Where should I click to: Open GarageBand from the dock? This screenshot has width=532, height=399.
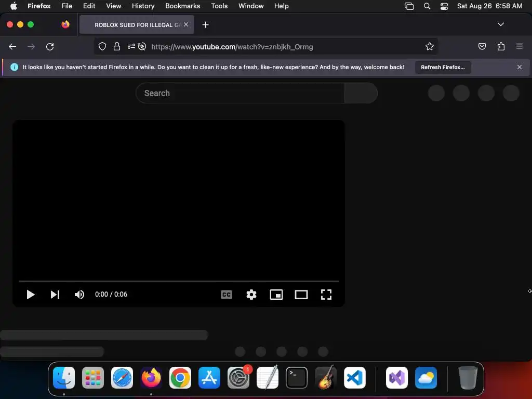[x=326, y=378]
